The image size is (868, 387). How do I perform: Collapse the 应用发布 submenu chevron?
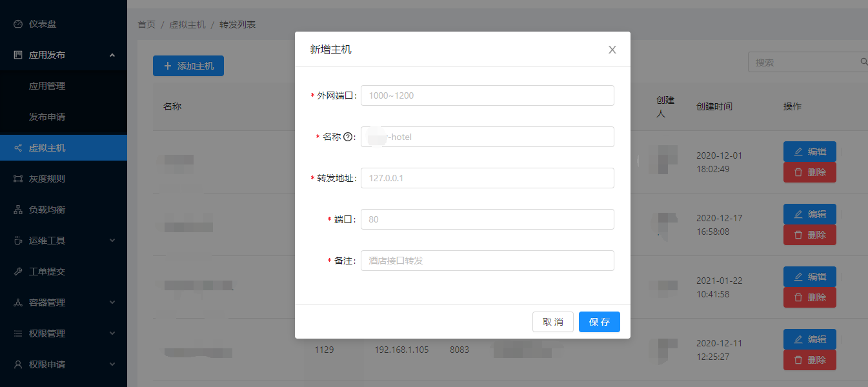coord(112,55)
